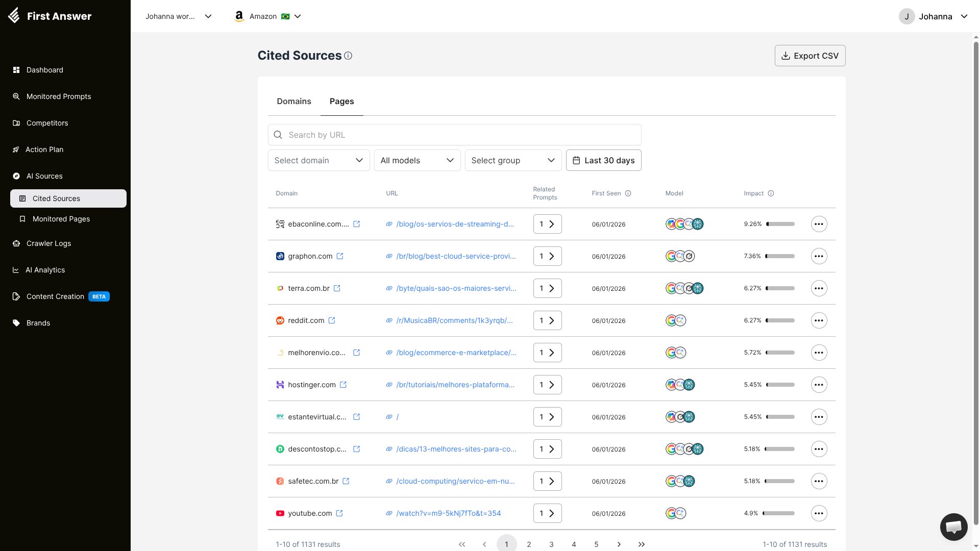980x551 pixels.
Task: Open melhorenvio external link icon
Action: click(357, 353)
